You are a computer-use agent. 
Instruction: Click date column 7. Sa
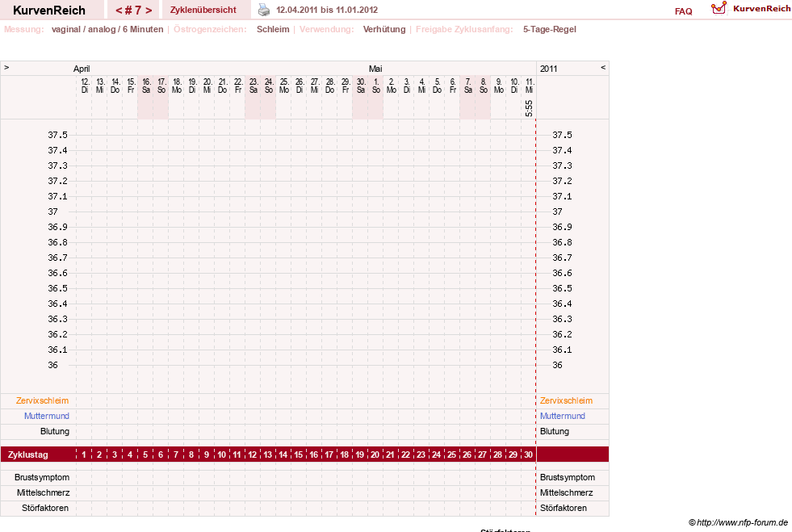467,86
